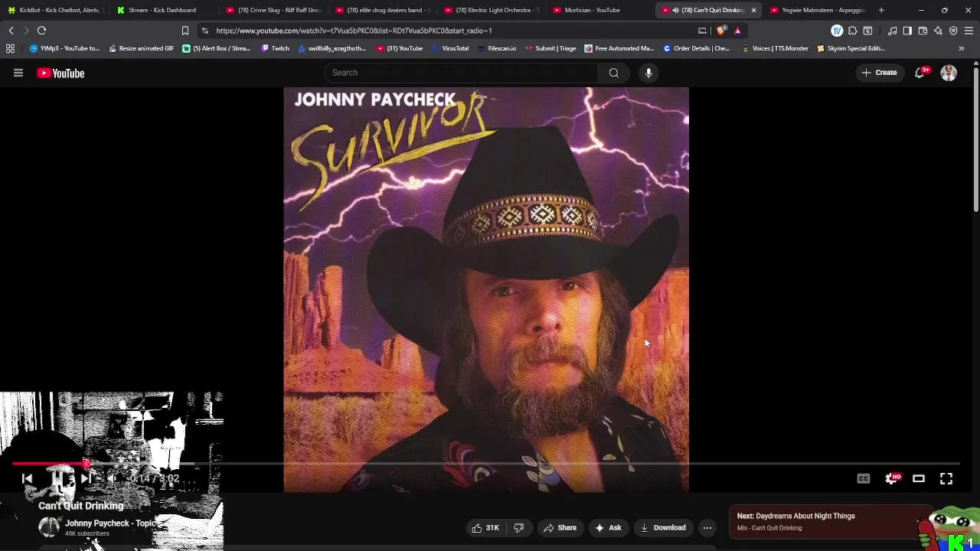
Task: Pause the playing video
Action: coord(57,478)
